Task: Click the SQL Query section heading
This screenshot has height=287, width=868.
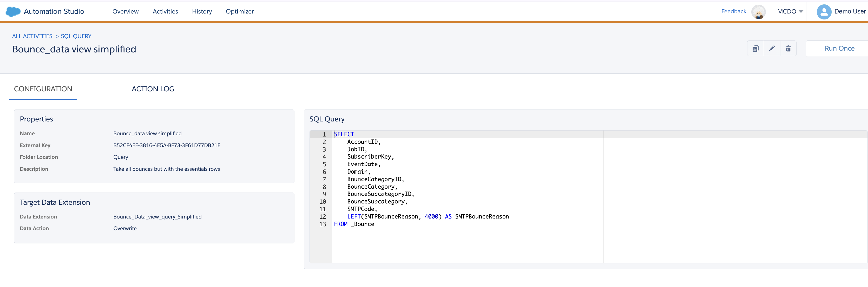Action: point(327,119)
